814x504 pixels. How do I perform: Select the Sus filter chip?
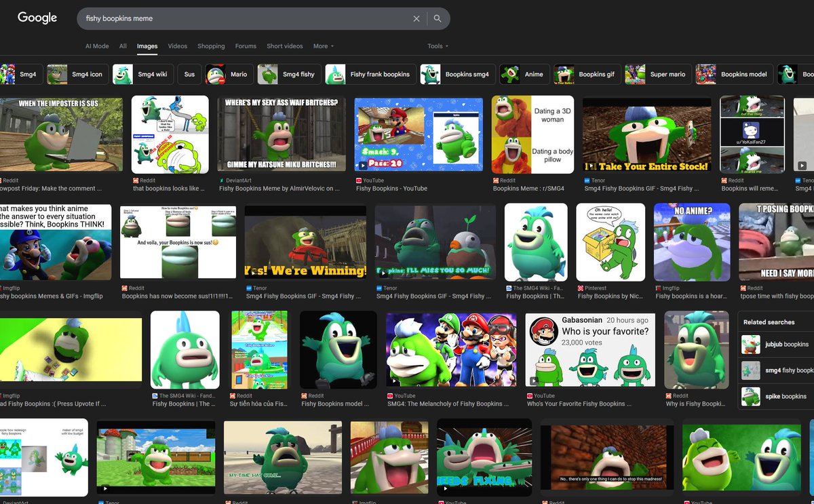pos(189,74)
